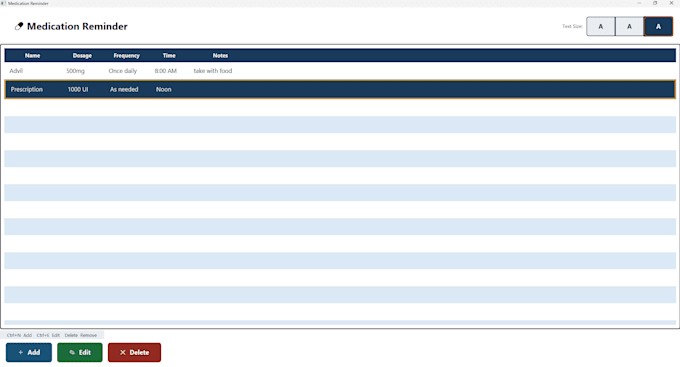Click the Add medication button

[x=29, y=352]
